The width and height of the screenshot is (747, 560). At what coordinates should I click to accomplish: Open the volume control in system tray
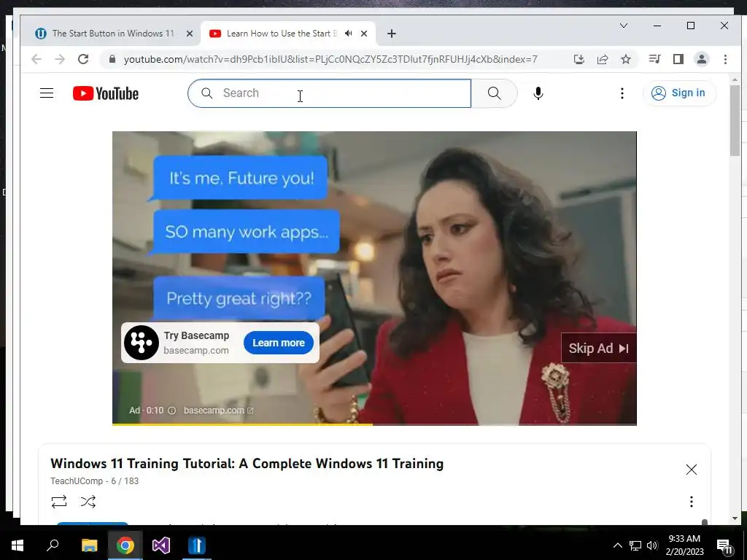pyautogui.click(x=652, y=545)
